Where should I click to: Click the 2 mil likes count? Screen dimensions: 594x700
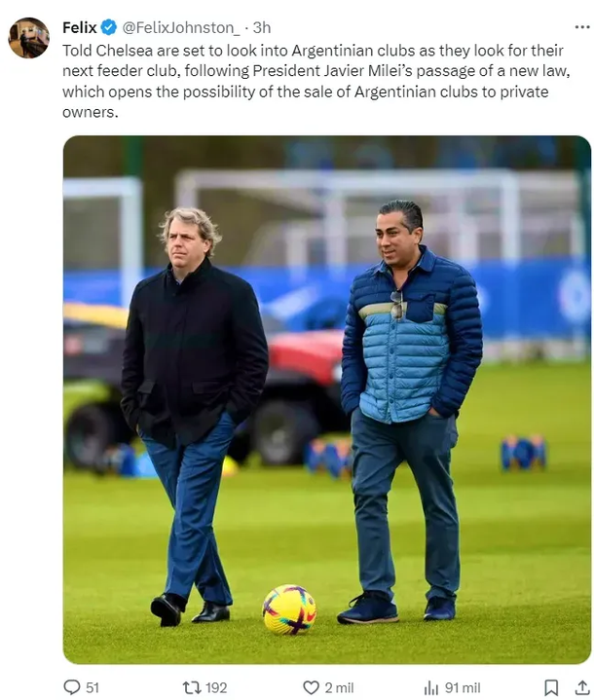pos(339,687)
